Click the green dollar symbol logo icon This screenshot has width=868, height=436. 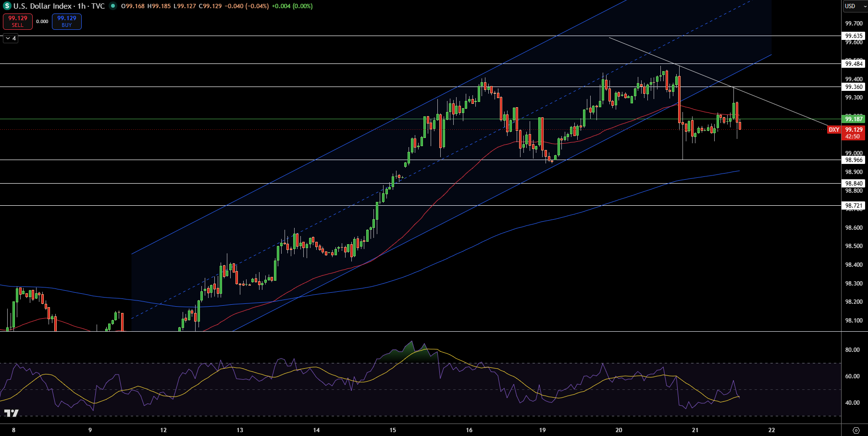[x=7, y=6]
